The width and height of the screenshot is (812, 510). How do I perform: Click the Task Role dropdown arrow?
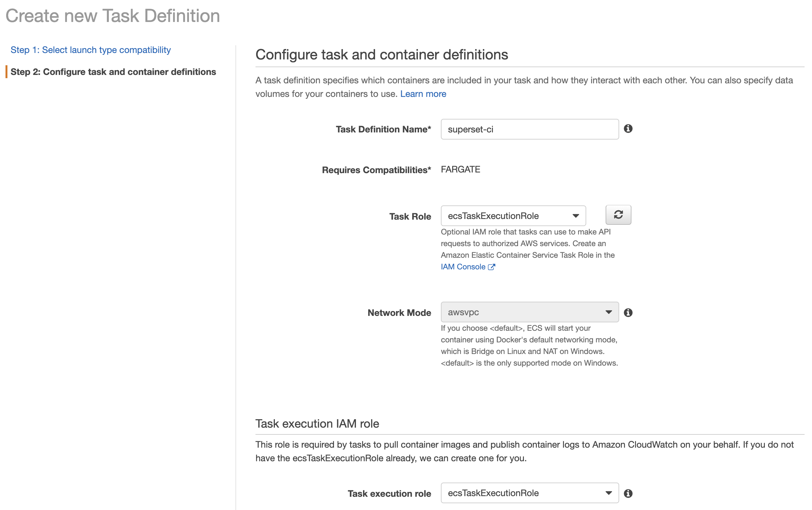coord(576,216)
